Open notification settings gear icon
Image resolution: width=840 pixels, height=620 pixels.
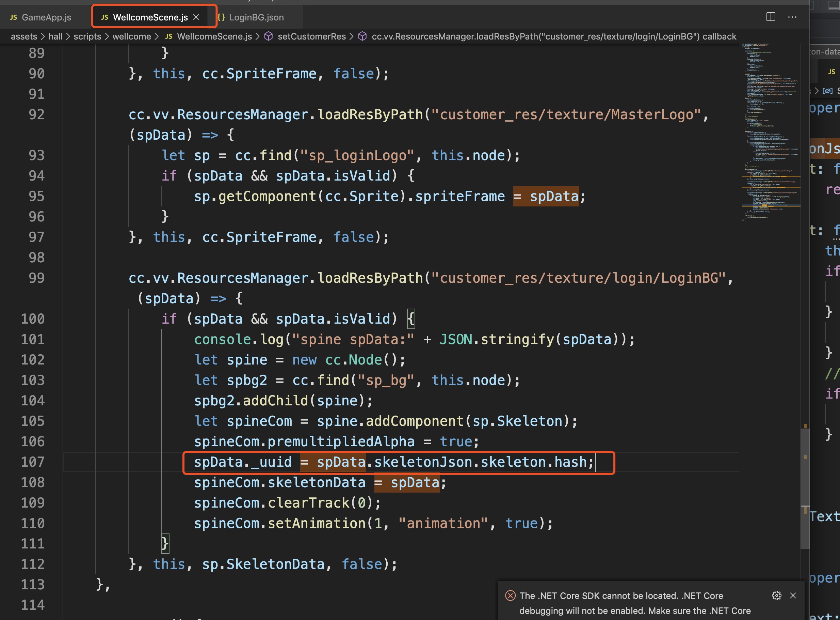tap(776, 595)
